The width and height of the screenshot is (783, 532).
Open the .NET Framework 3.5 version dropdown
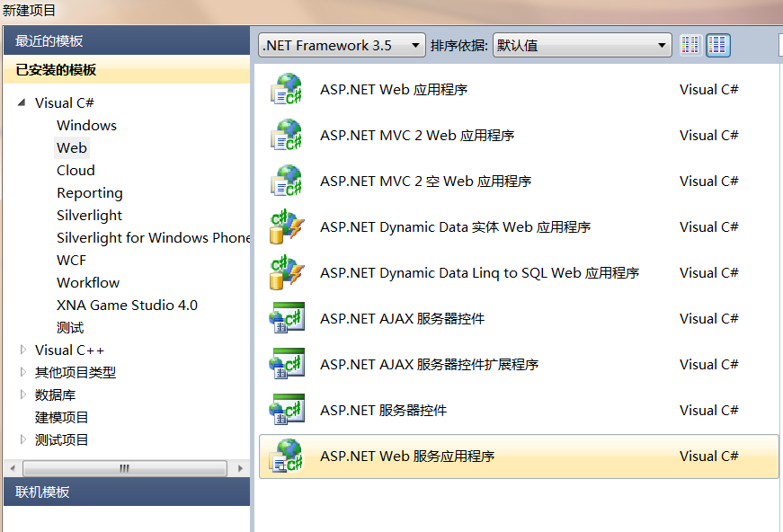pos(343,46)
